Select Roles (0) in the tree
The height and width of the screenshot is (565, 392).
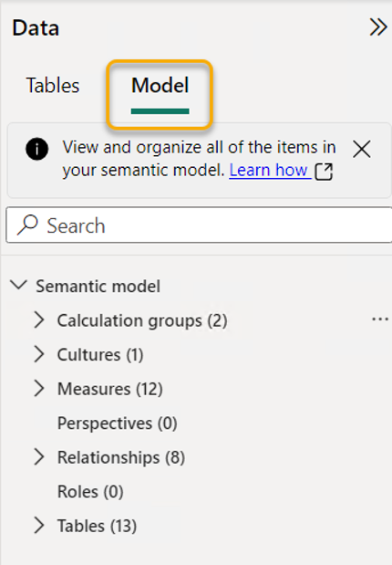point(90,491)
